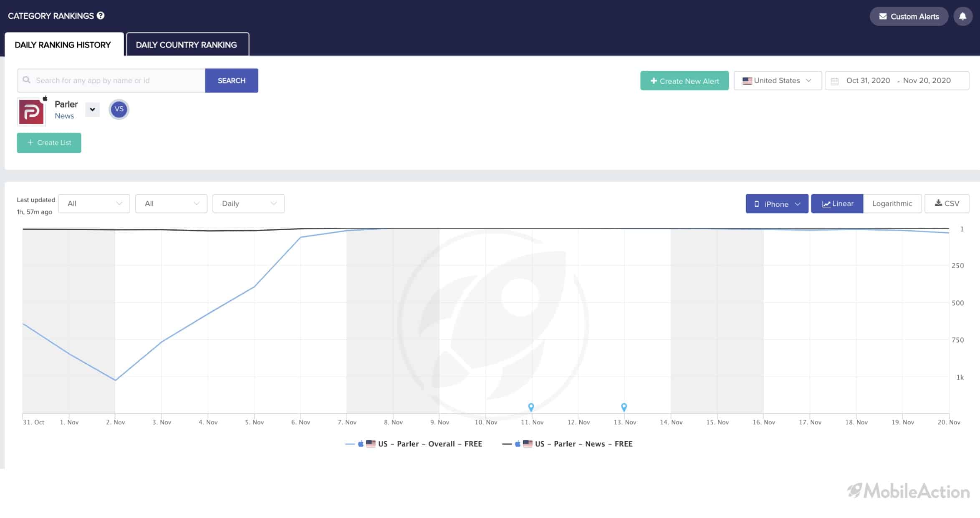Image resolution: width=980 pixels, height=518 pixels.
Task: Focus the app search input field
Action: (111, 80)
